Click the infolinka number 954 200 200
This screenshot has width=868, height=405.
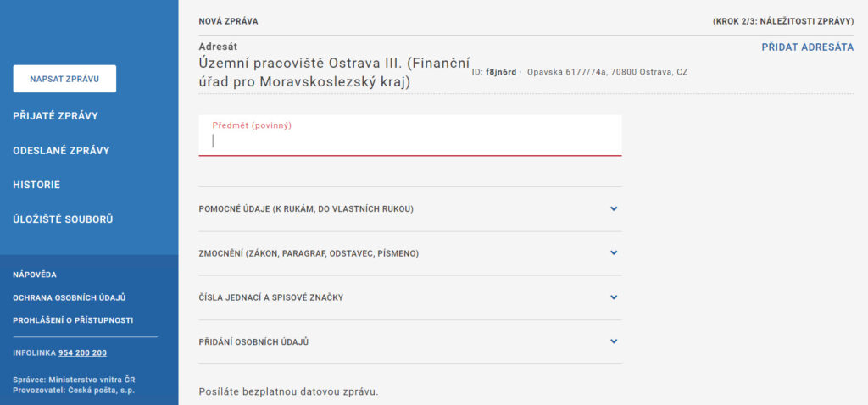(82, 353)
